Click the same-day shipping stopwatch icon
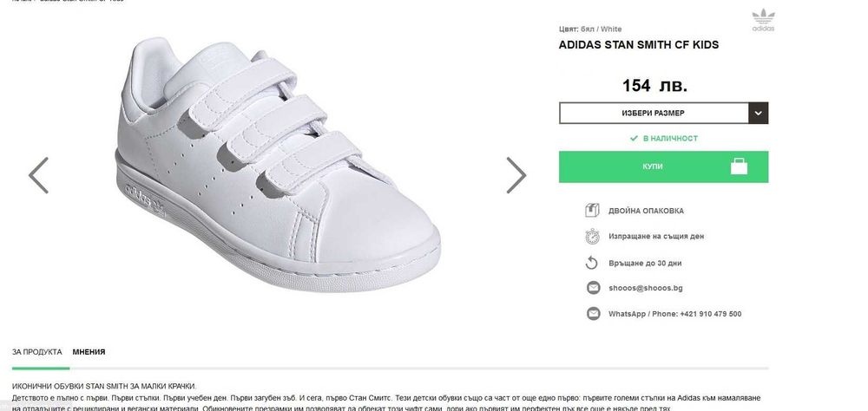Screen dimensions: 868x411 point(593,236)
